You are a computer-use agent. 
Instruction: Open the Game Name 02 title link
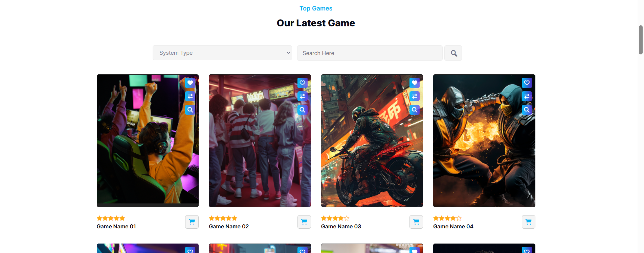coord(229,226)
